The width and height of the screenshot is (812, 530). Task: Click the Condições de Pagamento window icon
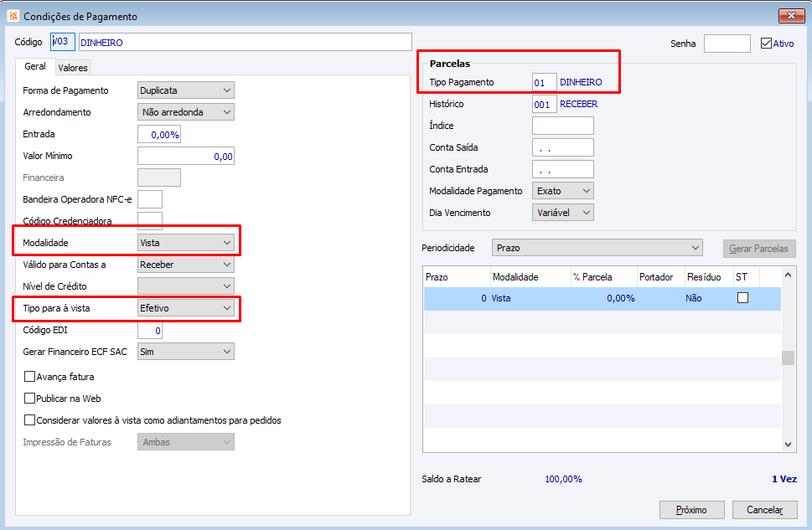point(13,16)
